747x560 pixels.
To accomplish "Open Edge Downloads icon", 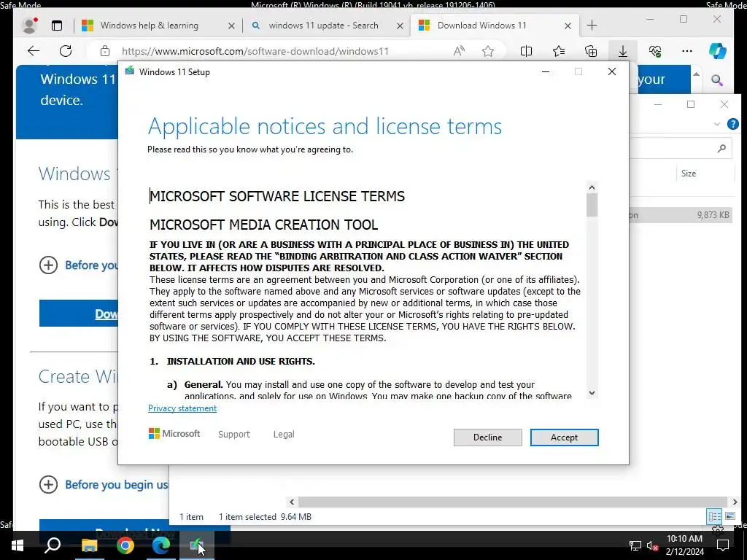I will (x=623, y=51).
